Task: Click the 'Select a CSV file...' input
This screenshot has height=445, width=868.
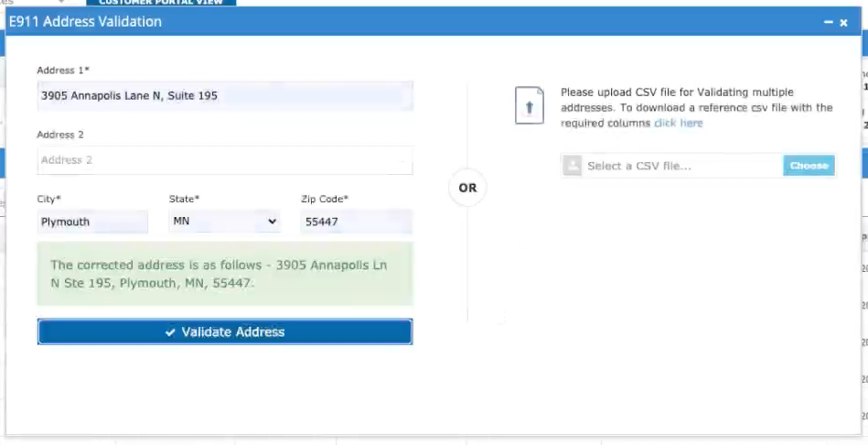Action: [x=682, y=166]
